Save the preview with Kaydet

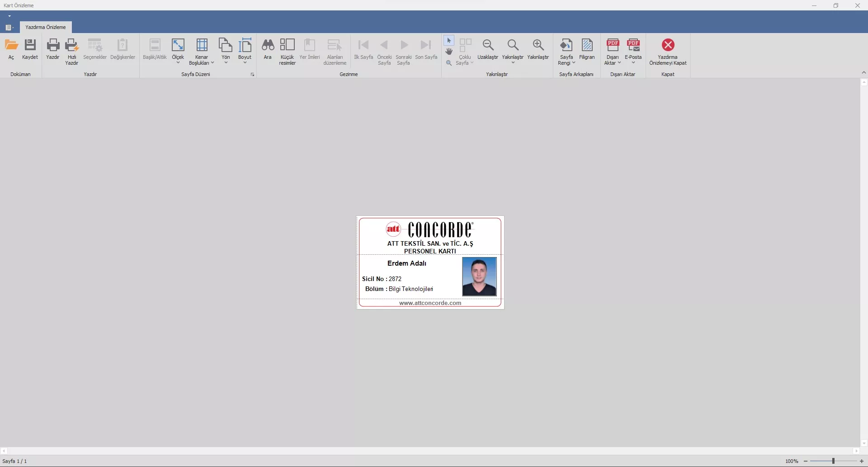30,50
